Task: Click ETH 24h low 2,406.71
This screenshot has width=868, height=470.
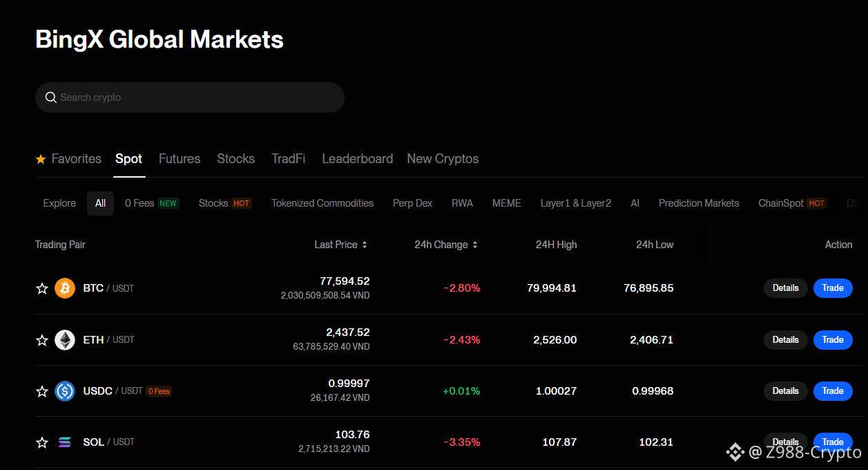Action: pyautogui.click(x=652, y=340)
